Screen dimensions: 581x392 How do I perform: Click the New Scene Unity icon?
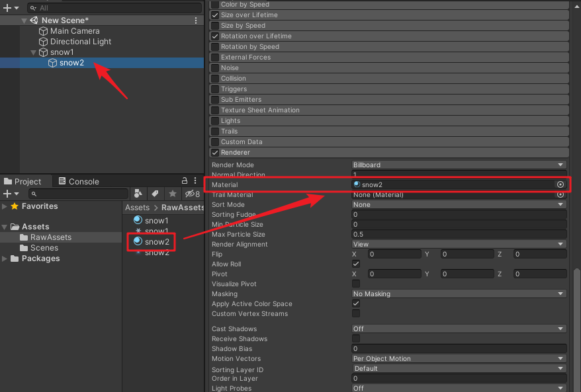pyautogui.click(x=34, y=20)
